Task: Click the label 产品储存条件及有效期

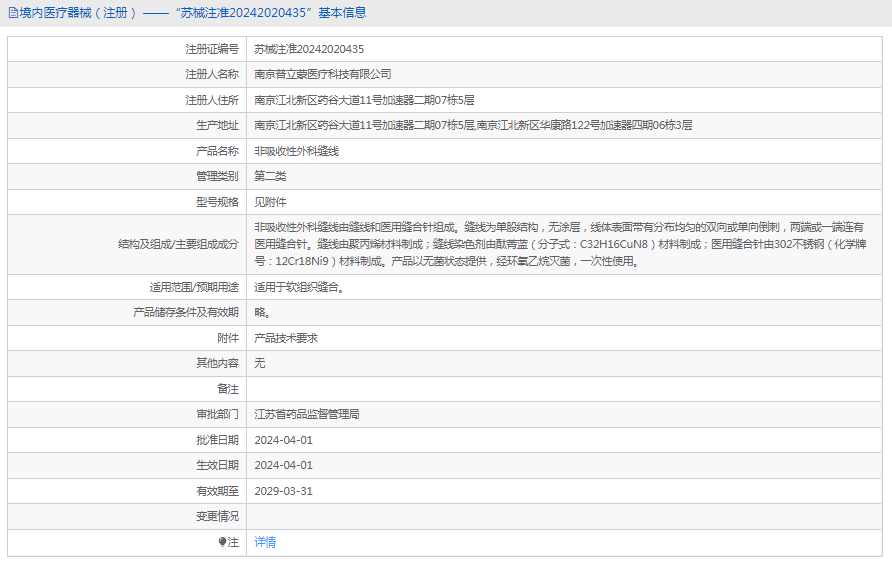Action: tap(186, 312)
